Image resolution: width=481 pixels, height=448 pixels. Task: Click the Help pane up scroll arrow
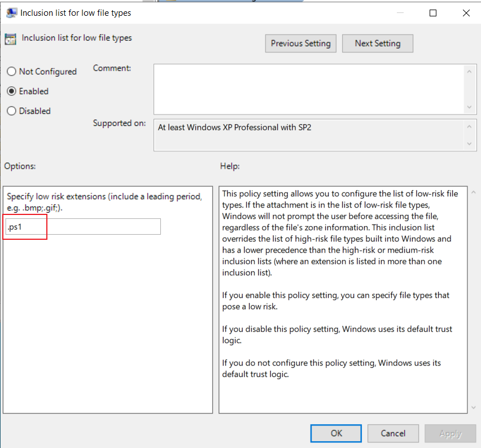click(x=473, y=192)
